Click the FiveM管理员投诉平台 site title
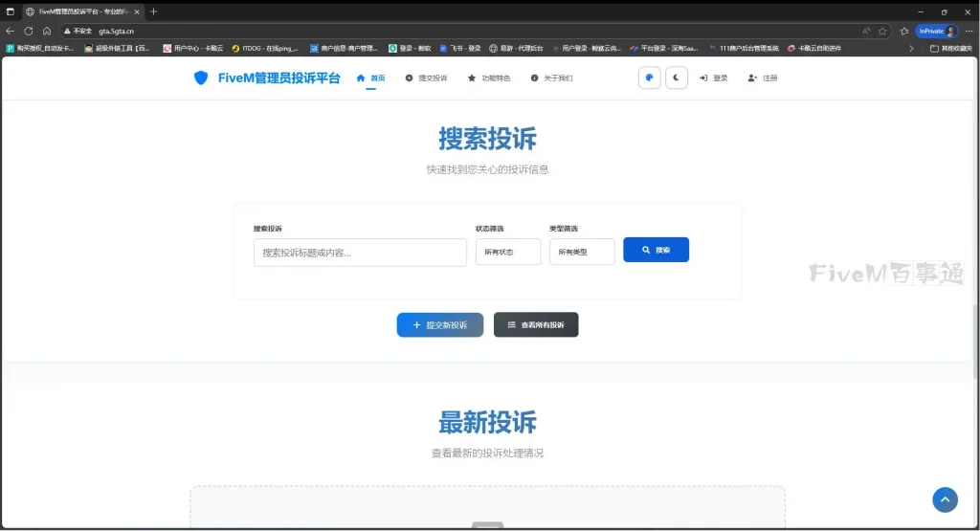 (x=278, y=78)
